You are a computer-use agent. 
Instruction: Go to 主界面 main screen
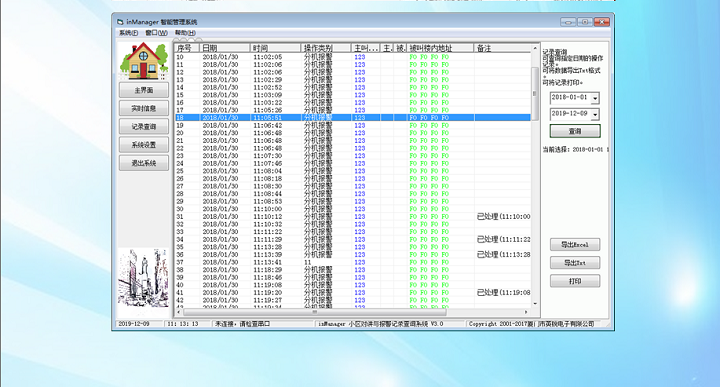(x=144, y=90)
